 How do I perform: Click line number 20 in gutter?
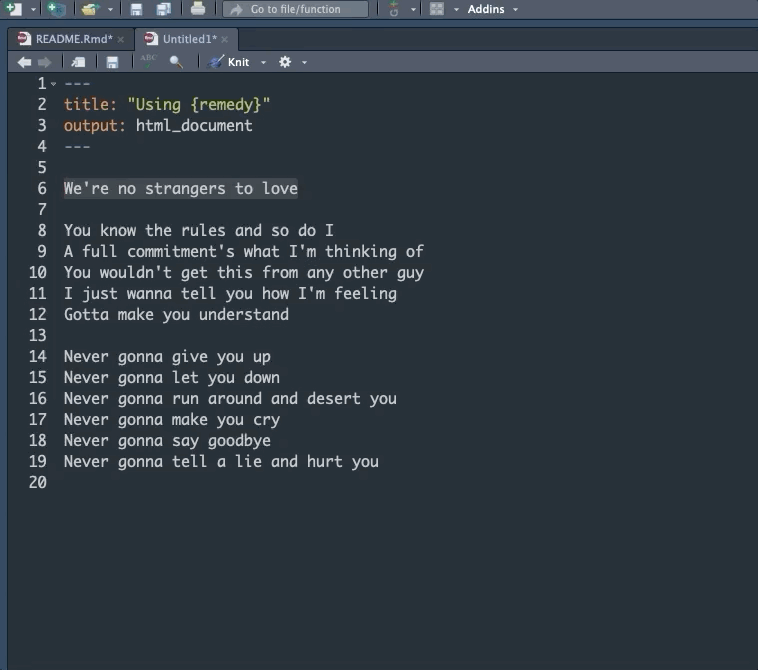[x=38, y=482]
